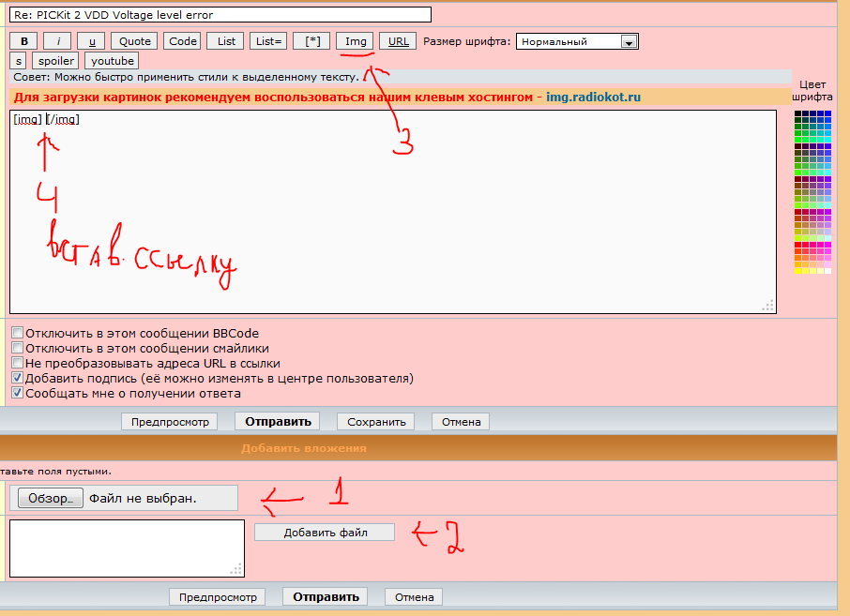Open the img.radiokot.ru hosting link

tap(593, 97)
